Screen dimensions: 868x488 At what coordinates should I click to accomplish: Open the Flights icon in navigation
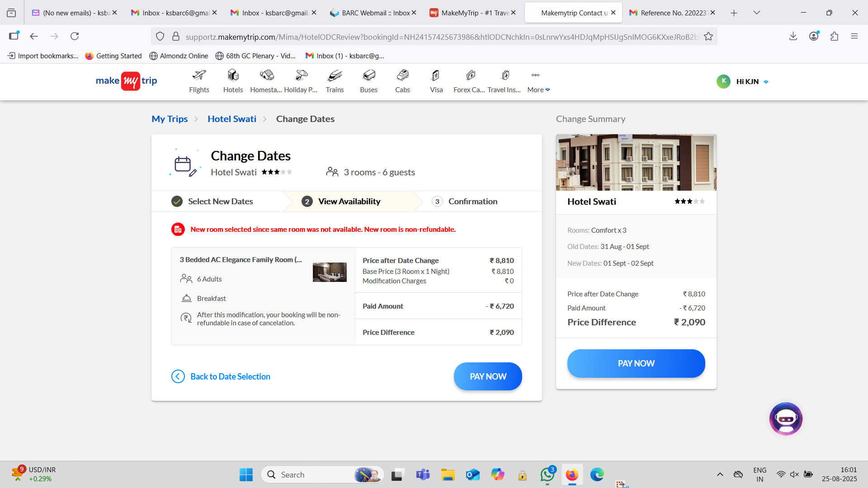[199, 75]
